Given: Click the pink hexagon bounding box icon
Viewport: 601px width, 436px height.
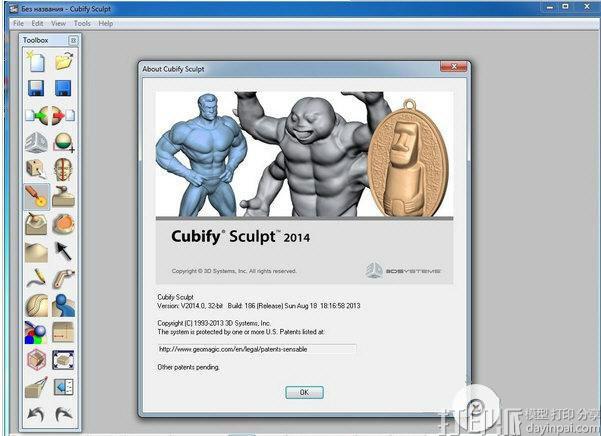Looking at the screenshot, I should [x=36, y=360].
